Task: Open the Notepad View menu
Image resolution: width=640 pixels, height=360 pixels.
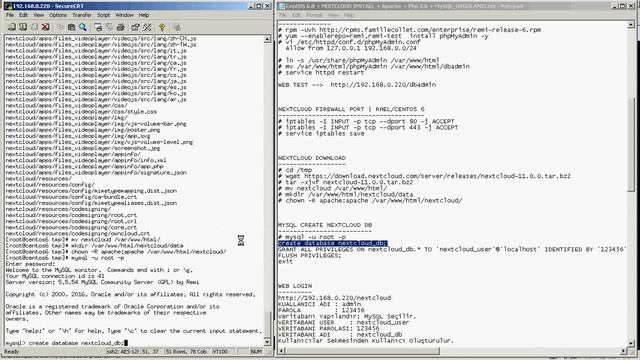Action: 333,15
